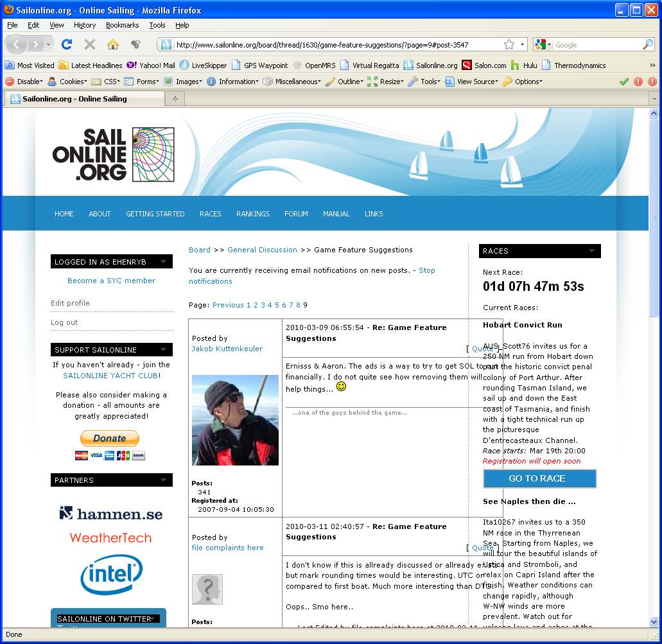Collapse the Logged In As panel arrow
This screenshot has height=644, width=662.
coord(163,262)
